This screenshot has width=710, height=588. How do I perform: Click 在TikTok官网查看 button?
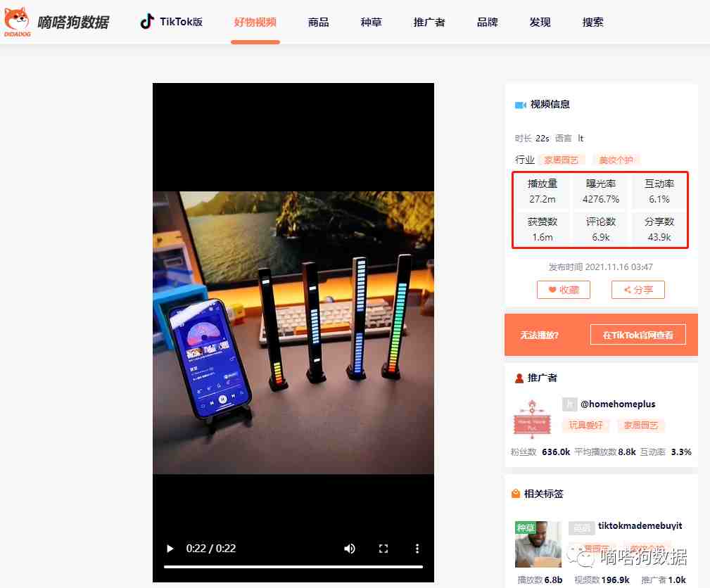[x=638, y=335]
